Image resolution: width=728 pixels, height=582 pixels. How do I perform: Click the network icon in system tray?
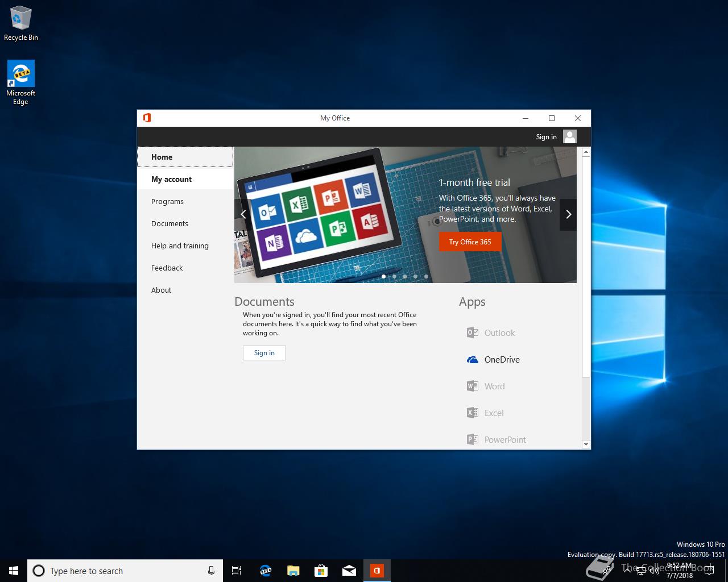(x=640, y=571)
